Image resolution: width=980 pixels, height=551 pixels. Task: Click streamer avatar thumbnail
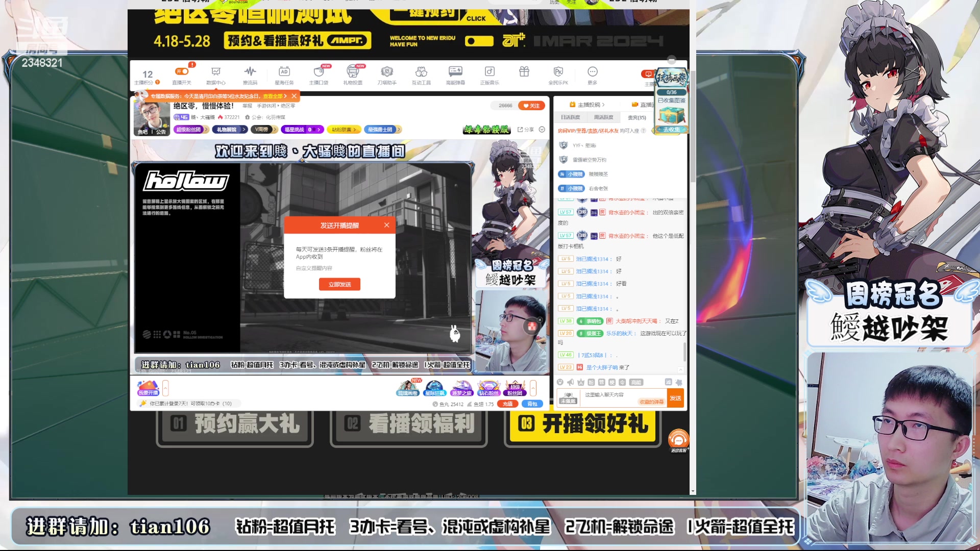click(x=152, y=114)
